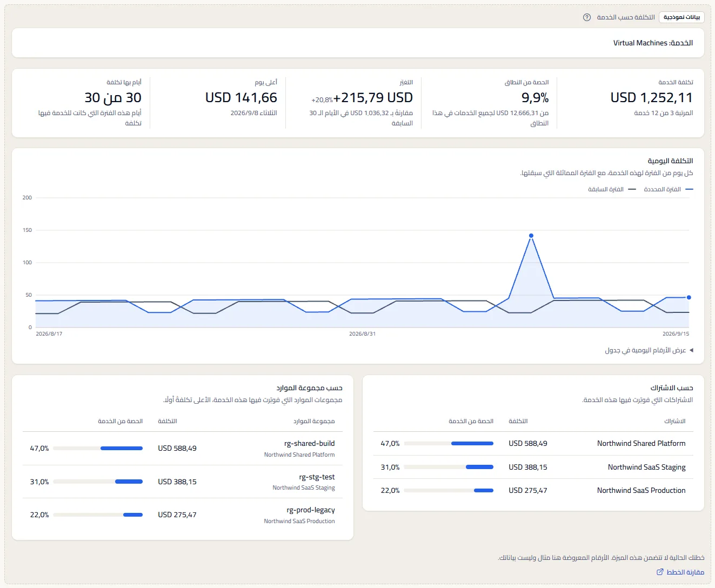Click the الخدمة: Virtual Machines selector

[358, 43]
